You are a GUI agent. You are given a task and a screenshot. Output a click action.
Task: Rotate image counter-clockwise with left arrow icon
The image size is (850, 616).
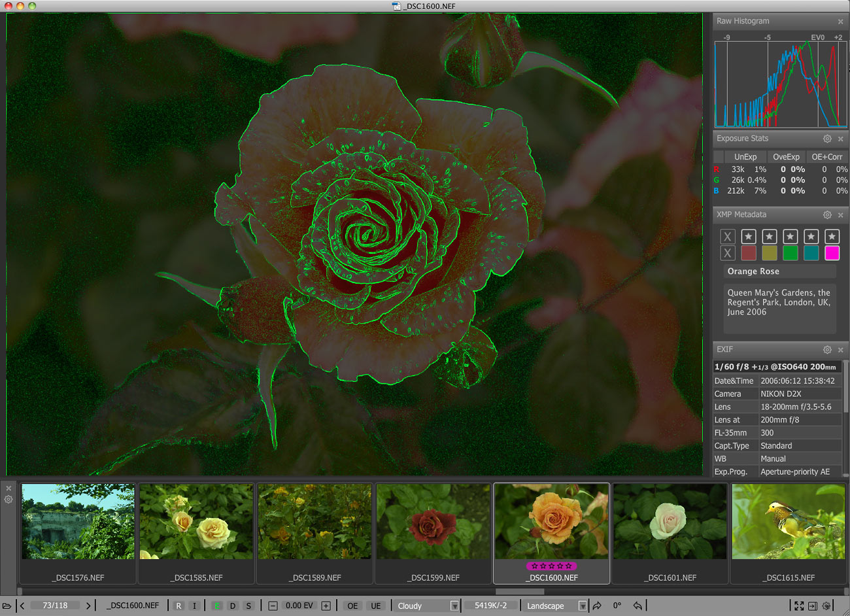click(637, 606)
